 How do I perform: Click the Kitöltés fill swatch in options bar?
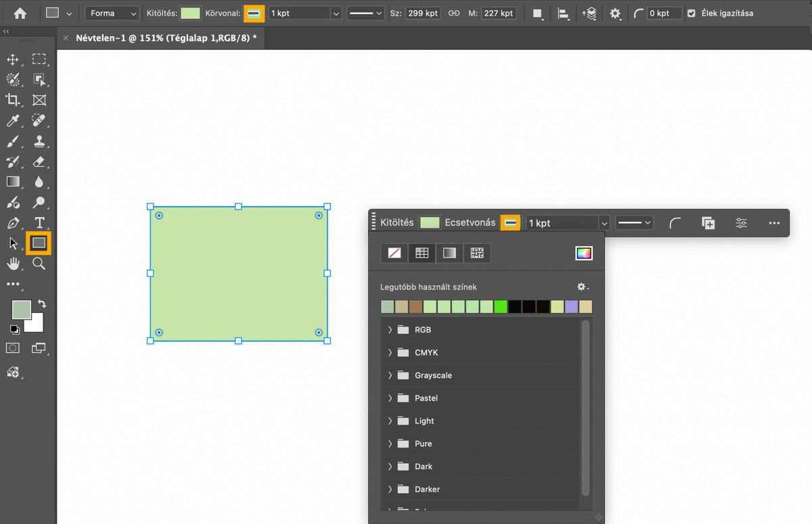pyautogui.click(x=190, y=14)
